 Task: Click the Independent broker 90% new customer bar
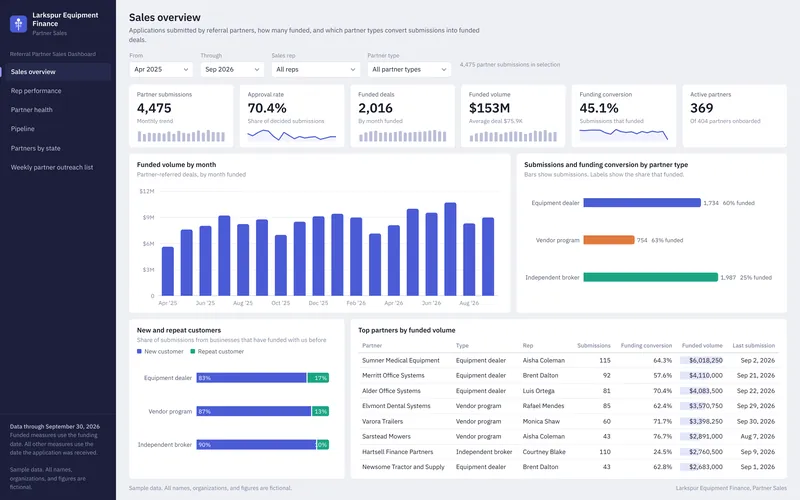(256, 445)
